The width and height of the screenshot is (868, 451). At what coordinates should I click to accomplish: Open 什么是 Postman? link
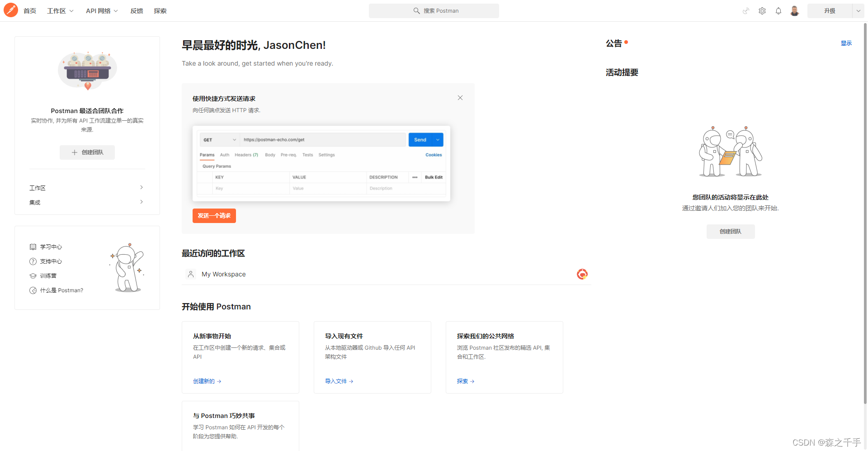(x=61, y=290)
